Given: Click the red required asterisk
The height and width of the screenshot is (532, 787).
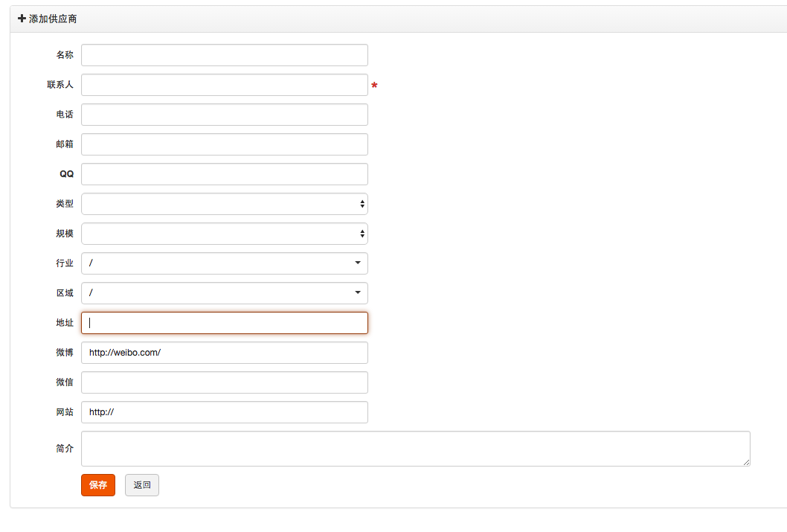Looking at the screenshot, I should click(374, 86).
